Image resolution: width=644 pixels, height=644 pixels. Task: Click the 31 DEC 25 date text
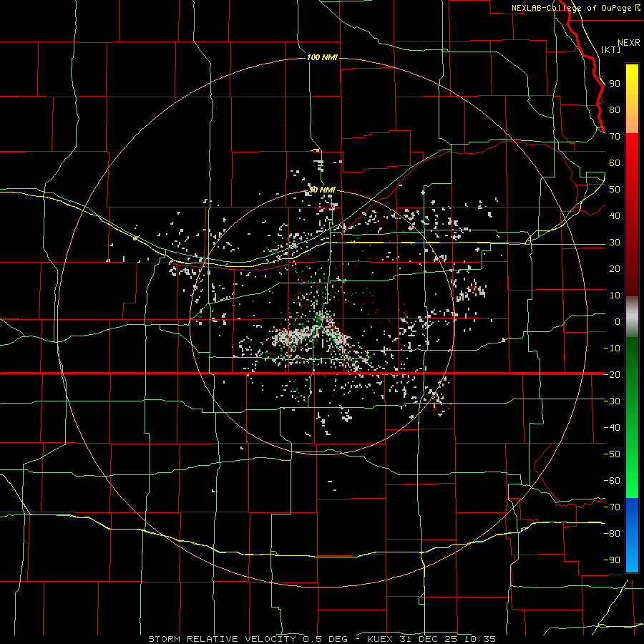429,639
